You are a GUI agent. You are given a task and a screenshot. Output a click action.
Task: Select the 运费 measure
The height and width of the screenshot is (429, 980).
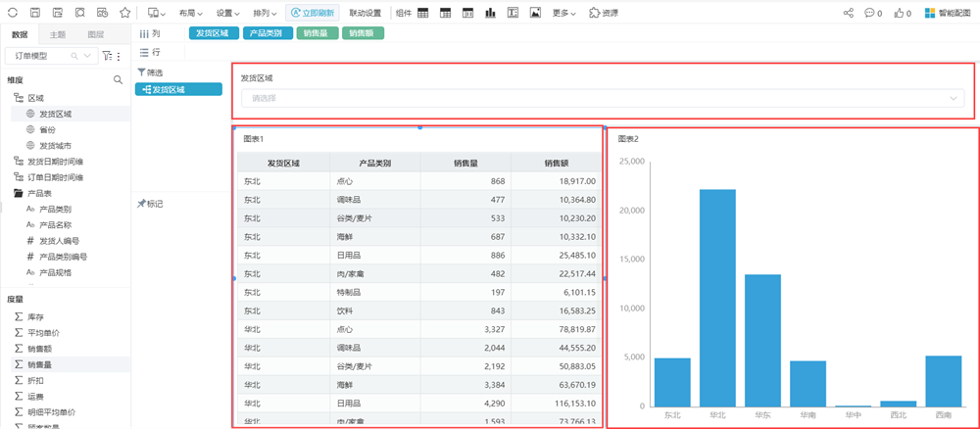click(x=36, y=396)
